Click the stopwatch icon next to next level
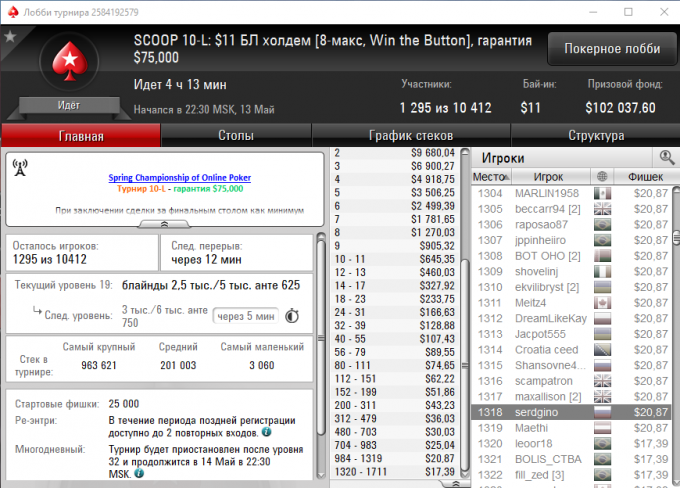The height and width of the screenshot is (488, 680). (x=292, y=316)
